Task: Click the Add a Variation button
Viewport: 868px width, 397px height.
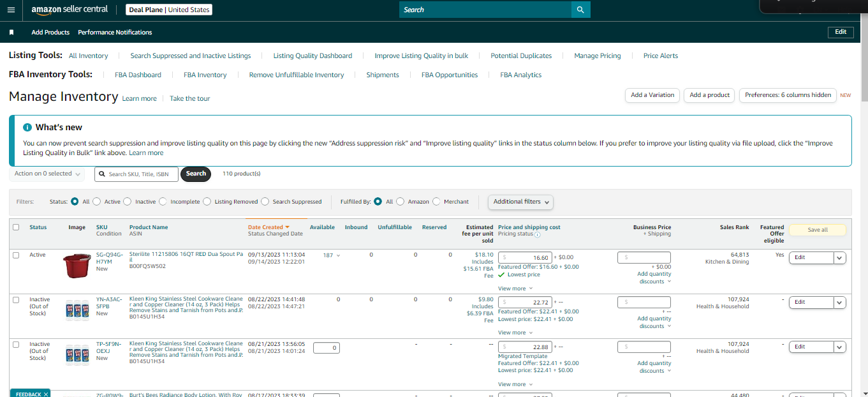Action: click(652, 95)
